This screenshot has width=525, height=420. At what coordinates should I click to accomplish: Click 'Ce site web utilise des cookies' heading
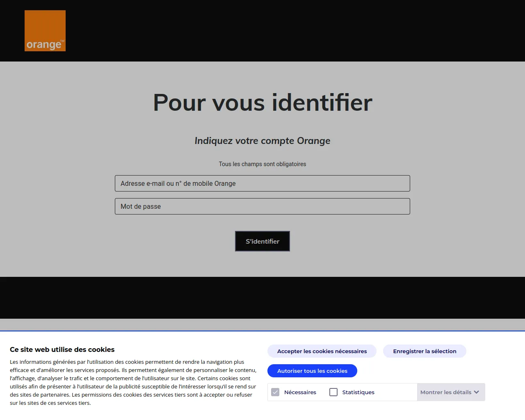[x=62, y=349]
